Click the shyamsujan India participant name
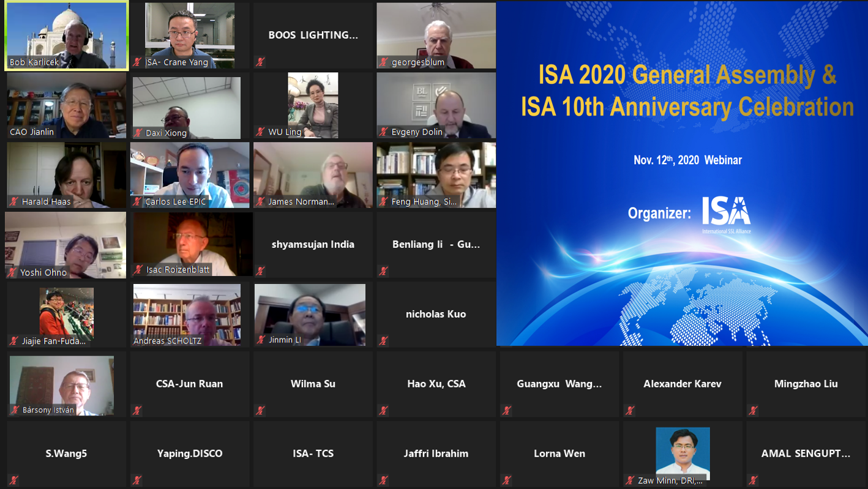This screenshot has height=489, width=868. [x=313, y=244]
